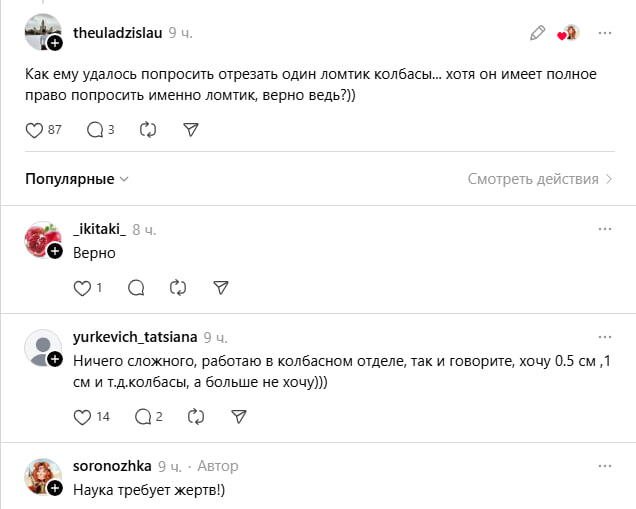Image resolution: width=636 pixels, height=509 pixels.
Task: Share theuladzislau's post via send icon
Action: point(192,130)
